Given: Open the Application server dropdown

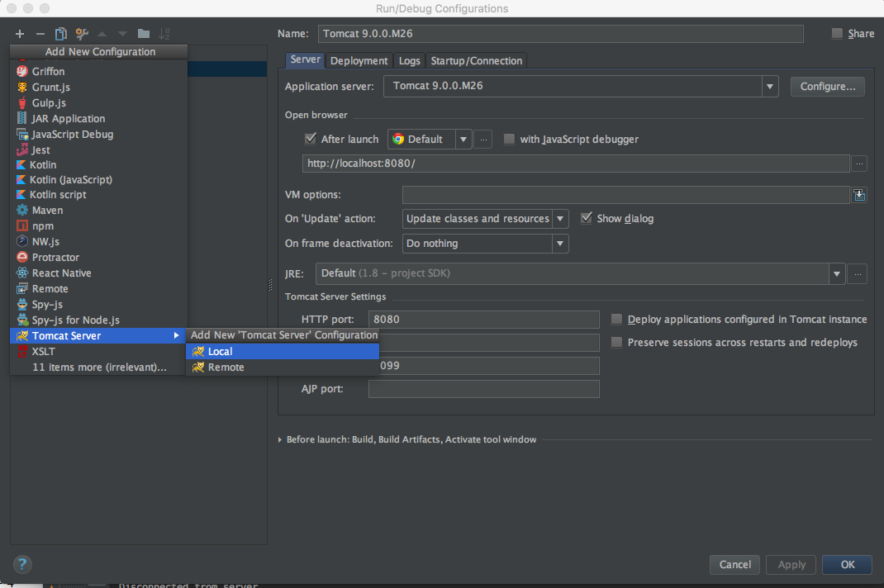Looking at the screenshot, I should (769, 87).
